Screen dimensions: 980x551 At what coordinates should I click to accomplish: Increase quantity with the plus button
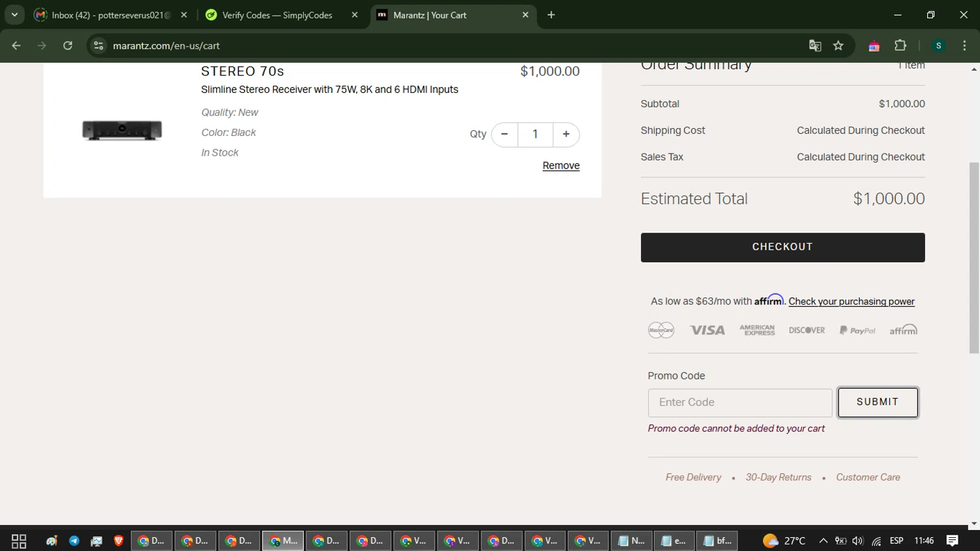click(566, 135)
